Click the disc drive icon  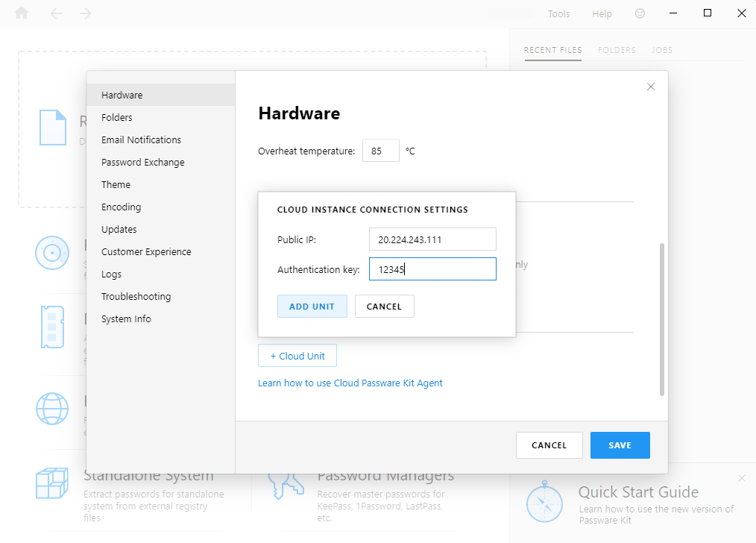[52, 253]
